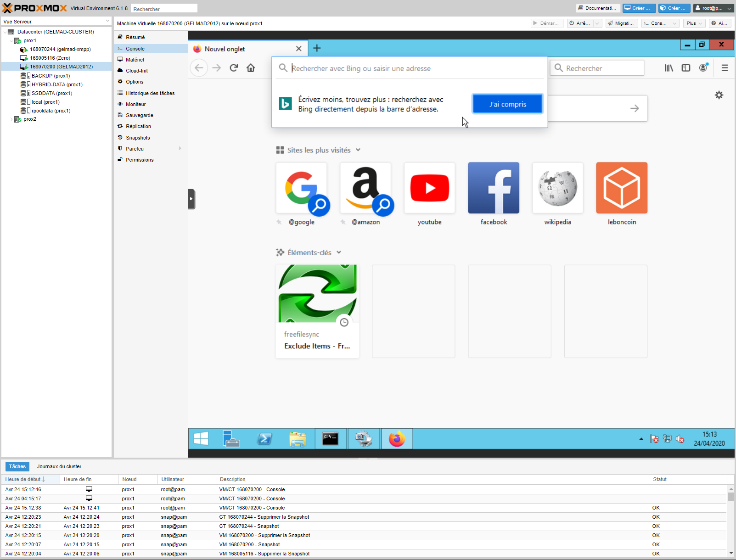Select VM 168005116 (Zero) in tree
The width and height of the screenshot is (736, 560).
[50, 58]
